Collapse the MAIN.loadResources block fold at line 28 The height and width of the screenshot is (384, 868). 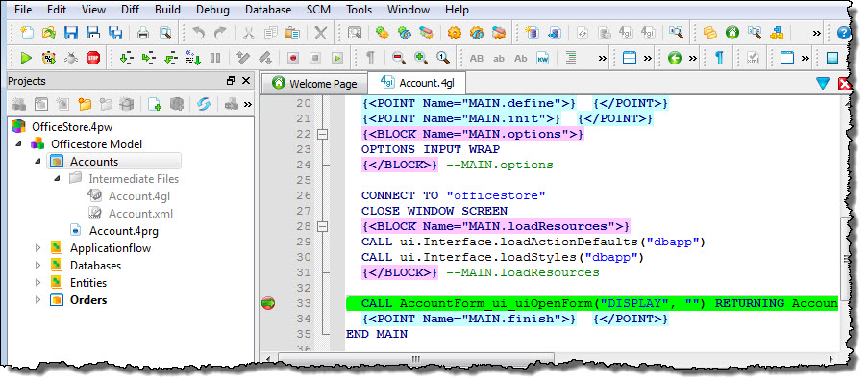pyautogui.click(x=322, y=226)
